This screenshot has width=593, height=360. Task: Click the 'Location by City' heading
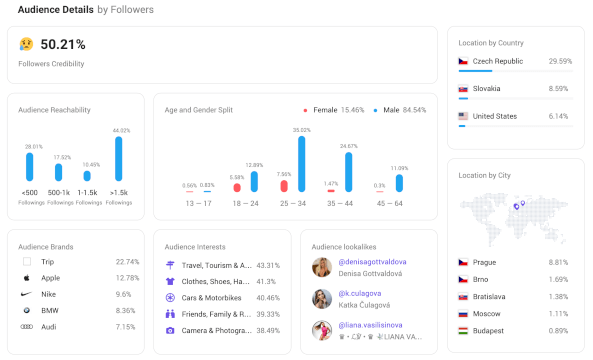(x=484, y=175)
